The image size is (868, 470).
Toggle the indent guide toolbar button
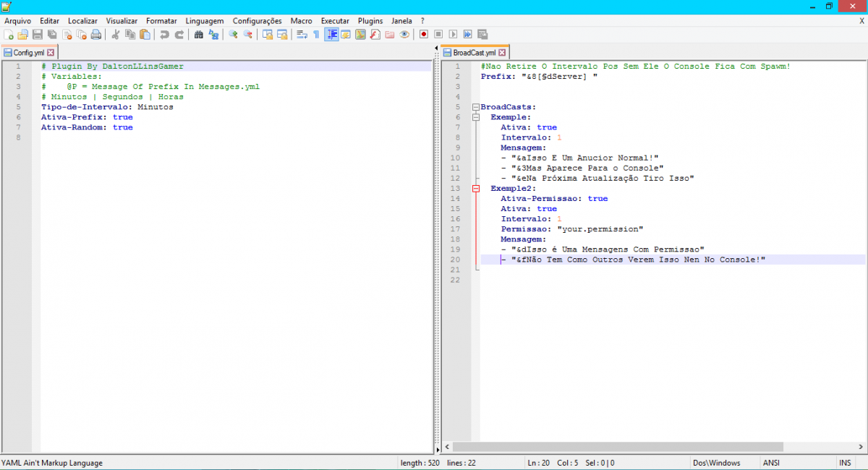(x=331, y=34)
